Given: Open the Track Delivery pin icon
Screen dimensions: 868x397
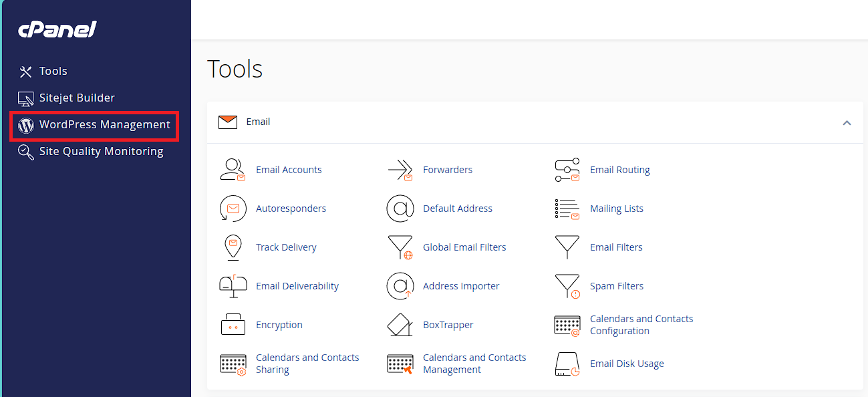Looking at the screenshot, I should click(233, 247).
